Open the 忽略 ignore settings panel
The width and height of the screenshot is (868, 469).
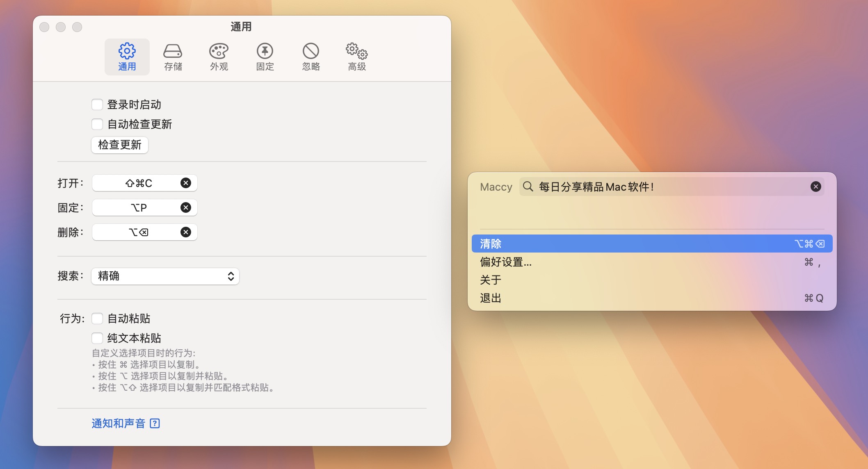coord(311,57)
